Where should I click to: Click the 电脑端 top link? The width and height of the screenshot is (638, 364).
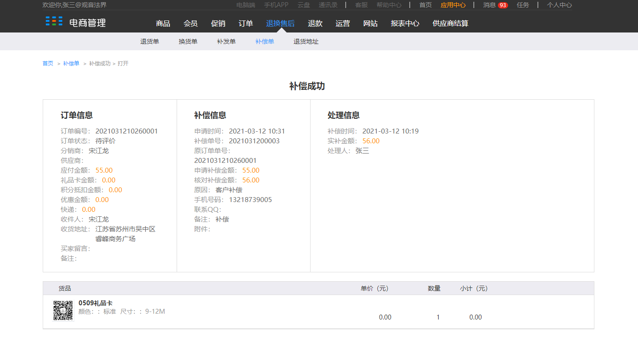[x=246, y=5]
